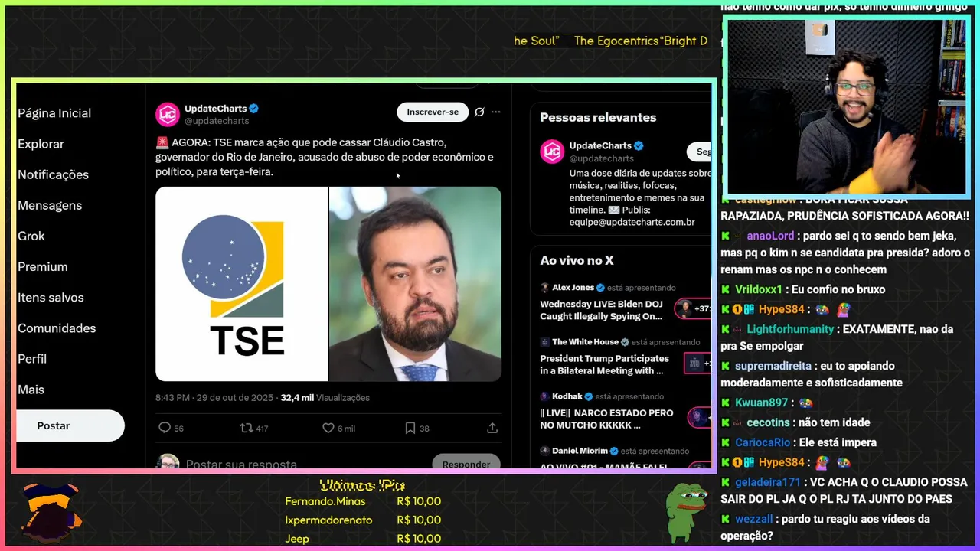Viewport: 980px width, 551px height.
Task: Click the Ao vivo no X heading
Action: coord(577,260)
